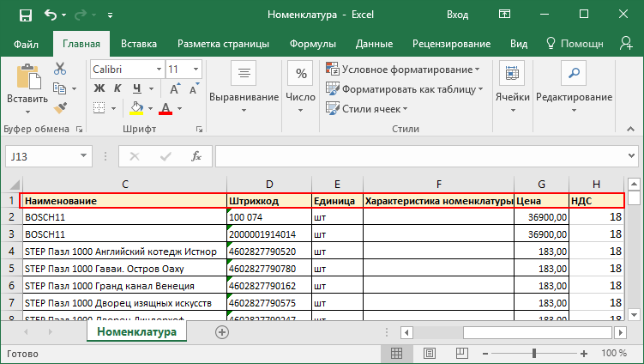Select column F header
This screenshot has height=364, width=644.
click(439, 184)
